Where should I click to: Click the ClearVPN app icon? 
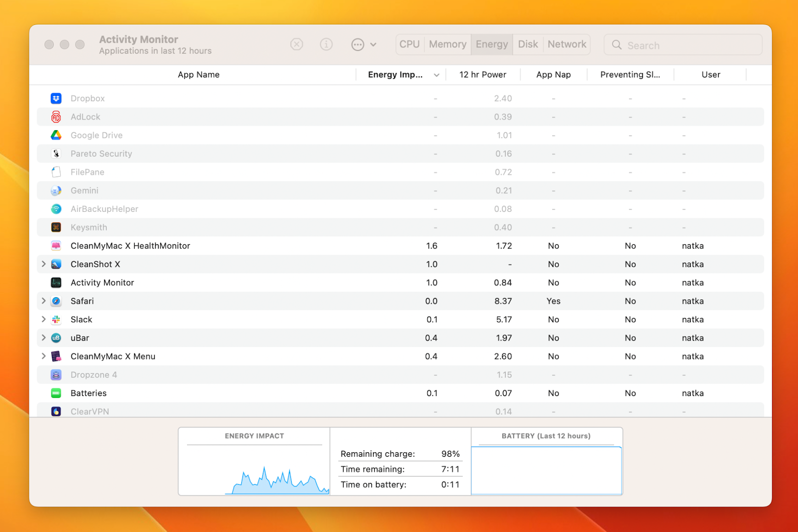click(x=56, y=411)
